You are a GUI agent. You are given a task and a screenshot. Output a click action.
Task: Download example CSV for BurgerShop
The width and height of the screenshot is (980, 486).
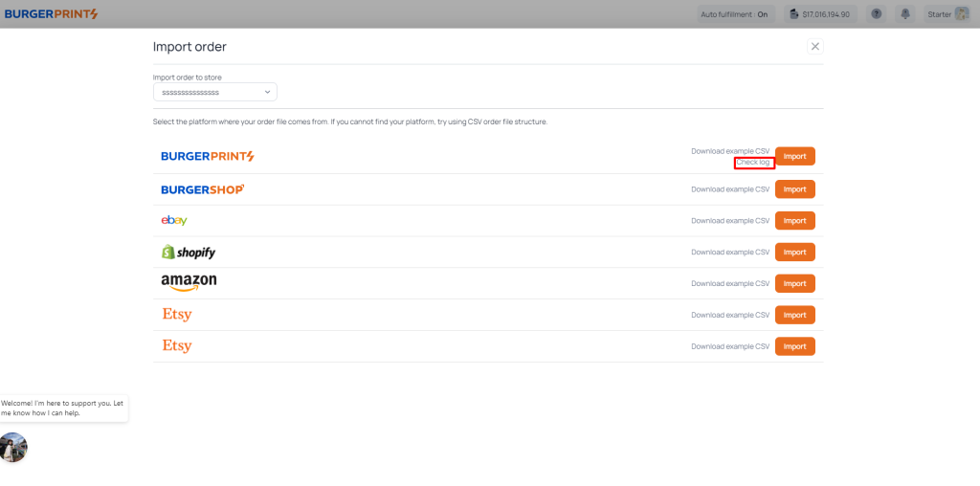click(730, 189)
